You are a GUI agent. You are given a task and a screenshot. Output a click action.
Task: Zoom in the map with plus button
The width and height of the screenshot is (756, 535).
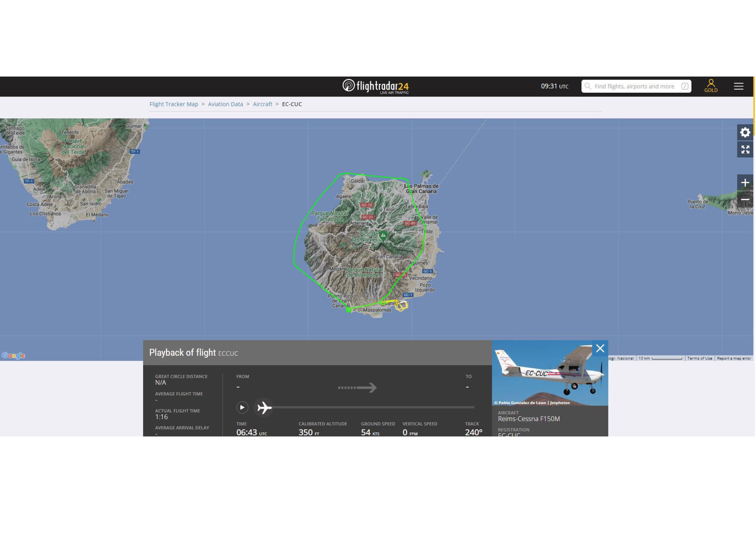click(x=745, y=182)
